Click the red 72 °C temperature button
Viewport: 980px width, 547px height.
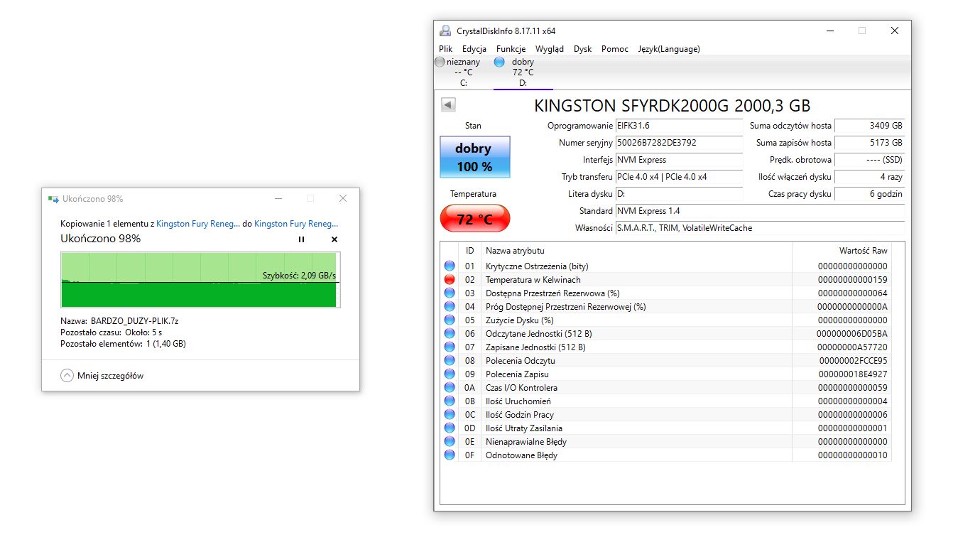click(x=474, y=218)
